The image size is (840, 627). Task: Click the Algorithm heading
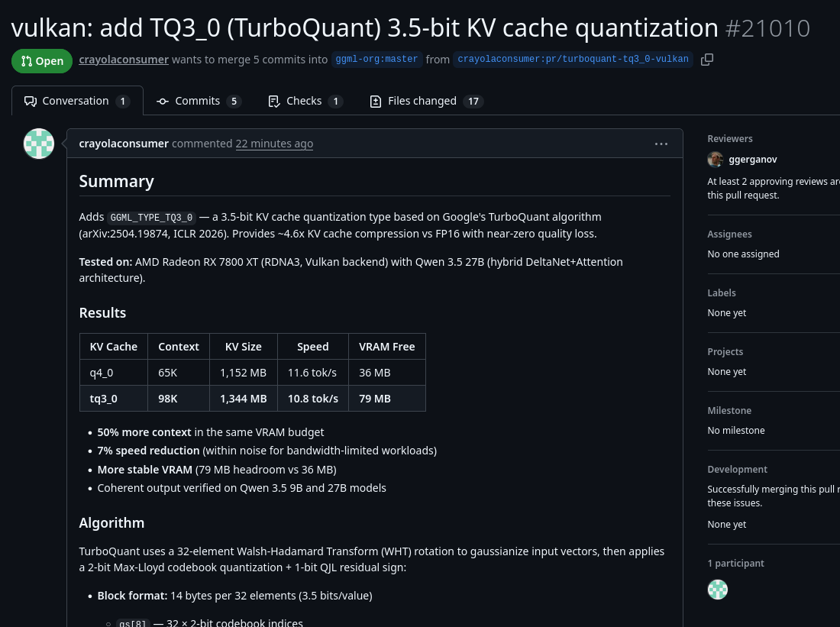[x=111, y=523]
